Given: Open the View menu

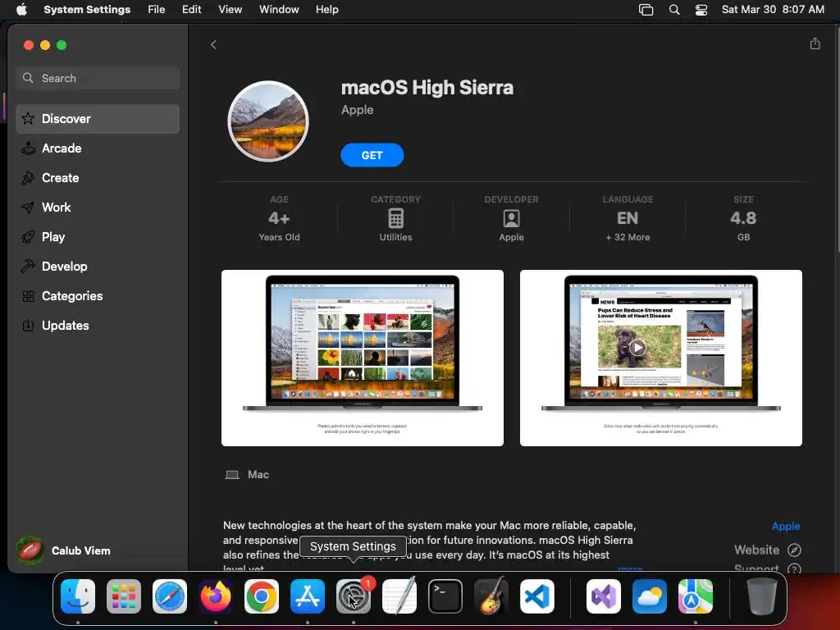Looking at the screenshot, I should tap(230, 10).
